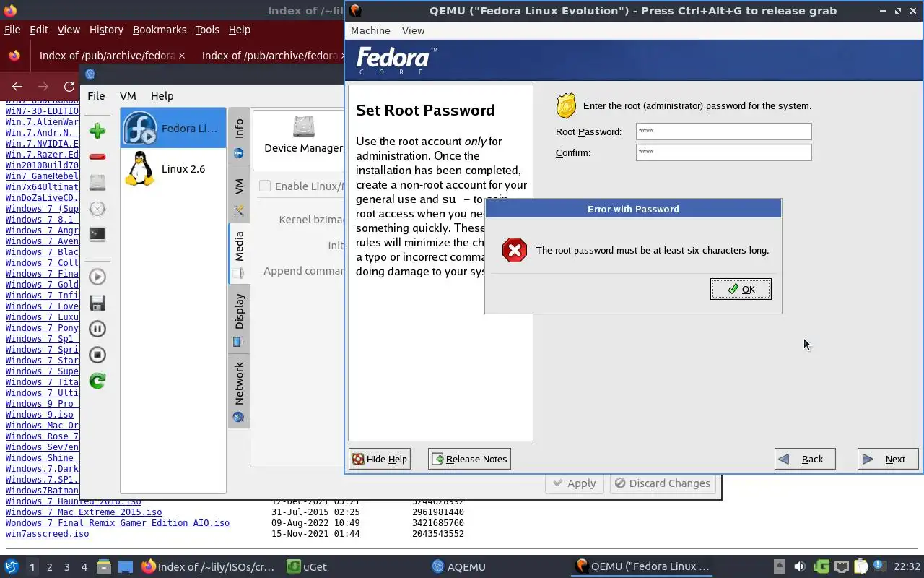
Task: Switch to the Network tab in AQEMU
Action: tap(239, 390)
